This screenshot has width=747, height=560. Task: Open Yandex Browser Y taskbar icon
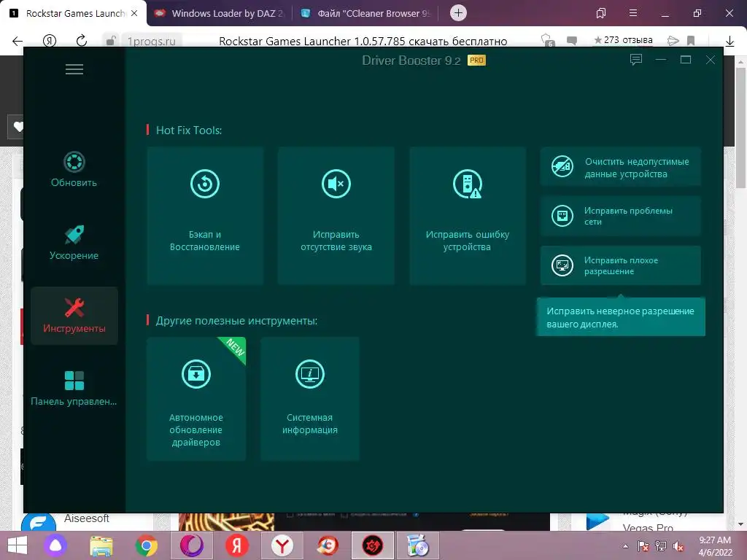click(x=282, y=545)
